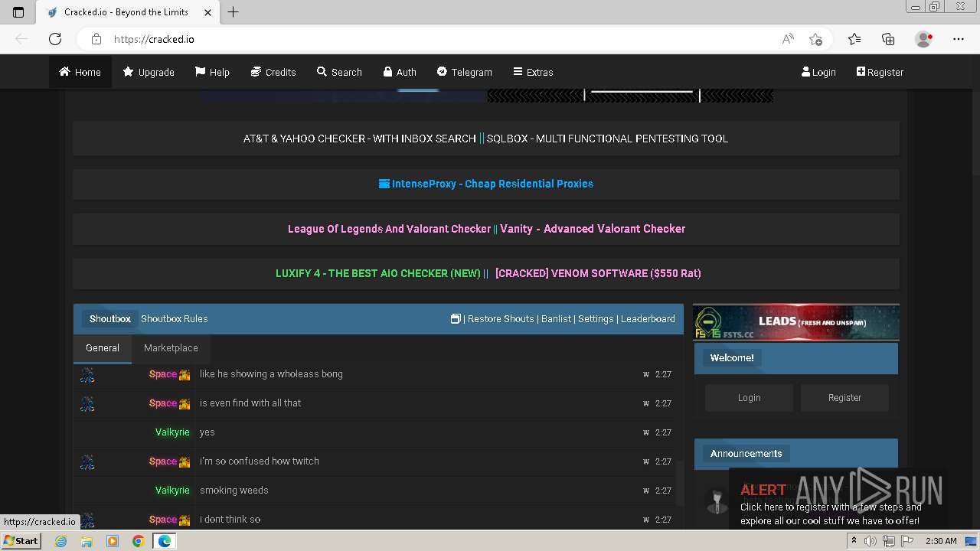View site information lock icon
This screenshot has height=551, width=980.
click(x=96, y=39)
